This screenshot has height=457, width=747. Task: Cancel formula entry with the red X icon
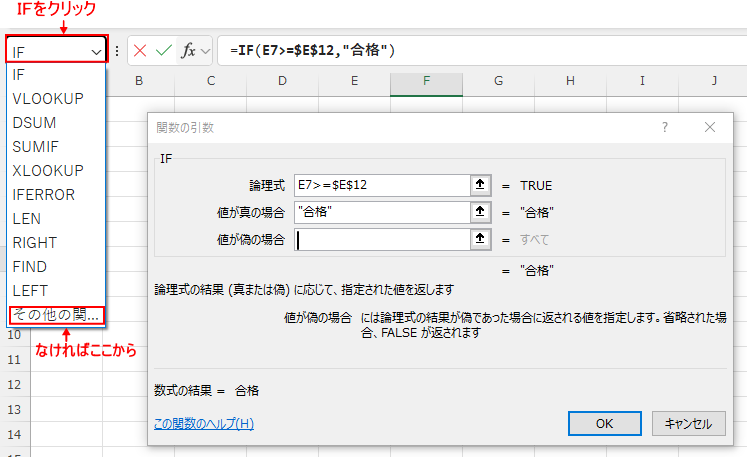(140, 51)
